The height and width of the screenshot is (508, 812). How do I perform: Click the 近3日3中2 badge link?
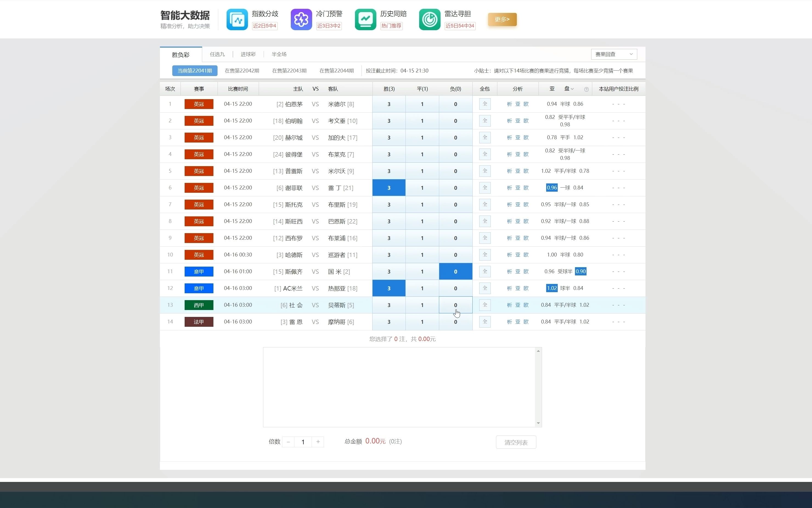pos(329,26)
